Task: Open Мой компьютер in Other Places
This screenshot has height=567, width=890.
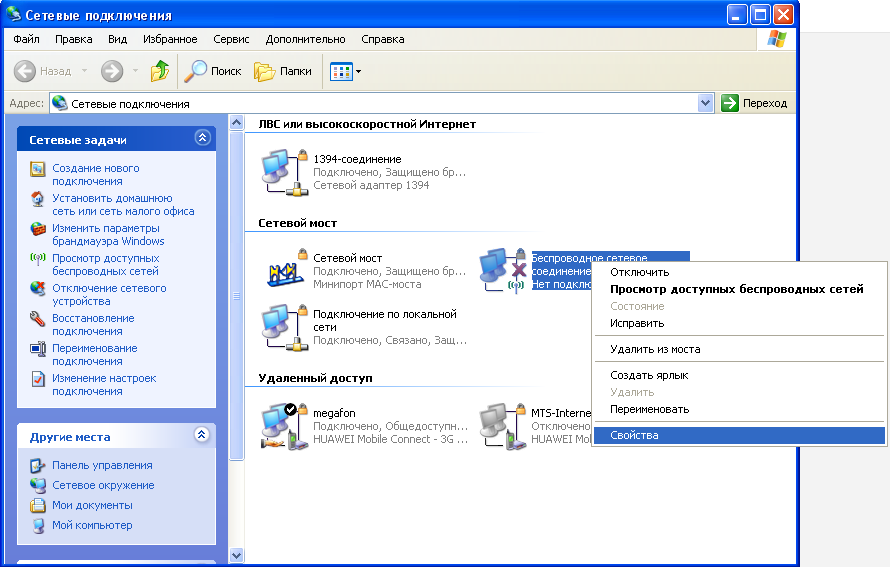Action: pos(92,525)
